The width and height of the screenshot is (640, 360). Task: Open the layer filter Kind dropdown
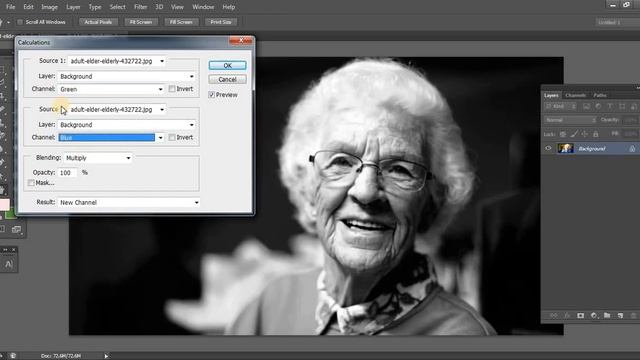(560, 107)
